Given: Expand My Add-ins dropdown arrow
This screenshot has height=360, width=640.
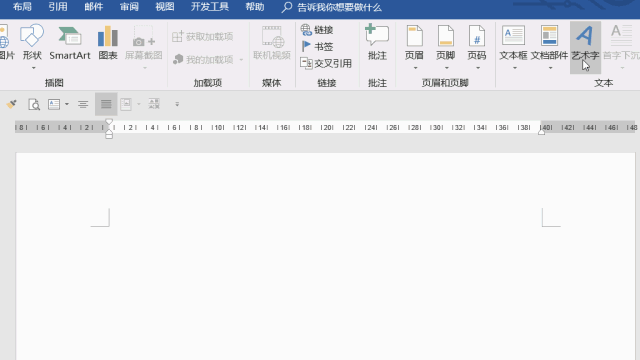Looking at the screenshot, I should (241, 60).
